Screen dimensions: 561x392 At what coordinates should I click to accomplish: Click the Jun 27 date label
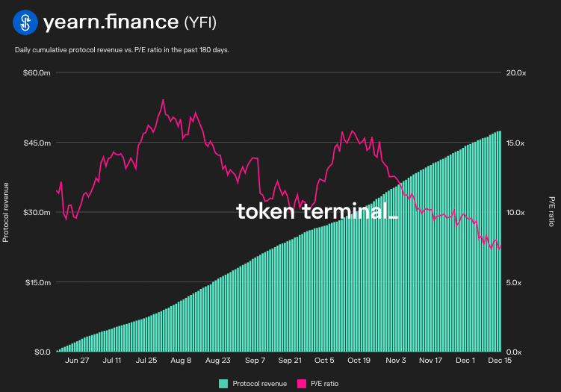(x=77, y=360)
